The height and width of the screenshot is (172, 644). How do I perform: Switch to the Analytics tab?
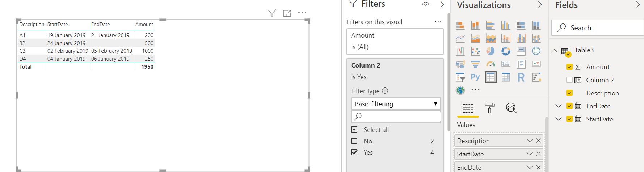pos(511,108)
